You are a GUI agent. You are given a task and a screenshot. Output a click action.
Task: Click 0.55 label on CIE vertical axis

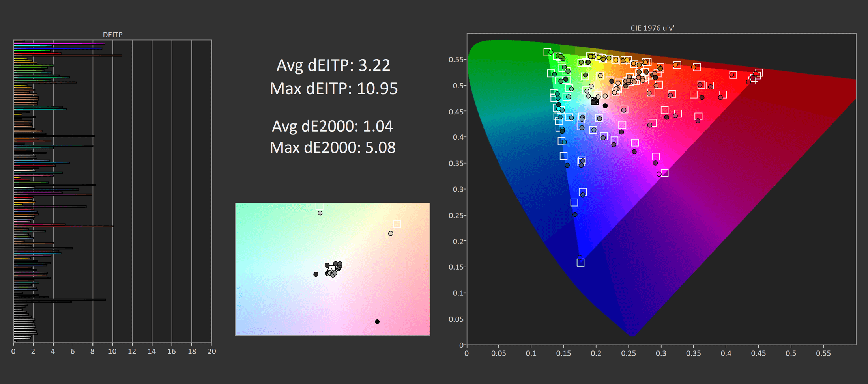[456, 60]
